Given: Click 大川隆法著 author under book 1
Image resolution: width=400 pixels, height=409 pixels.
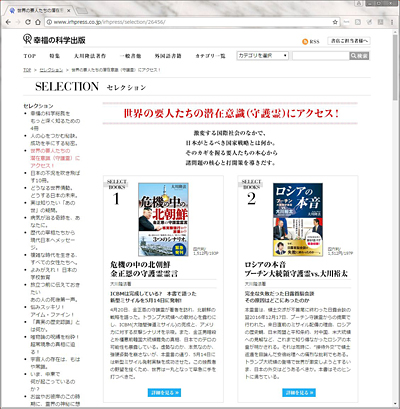Looking at the screenshot, I should click(121, 284).
